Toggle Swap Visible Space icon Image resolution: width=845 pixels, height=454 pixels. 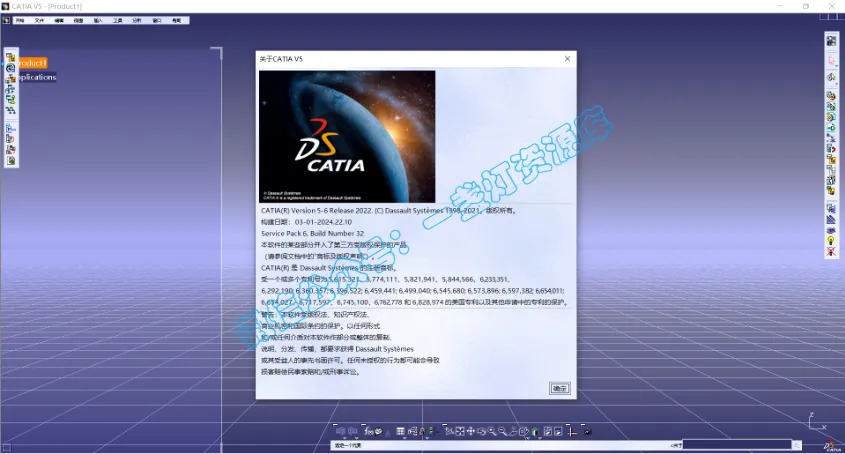coord(558,431)
